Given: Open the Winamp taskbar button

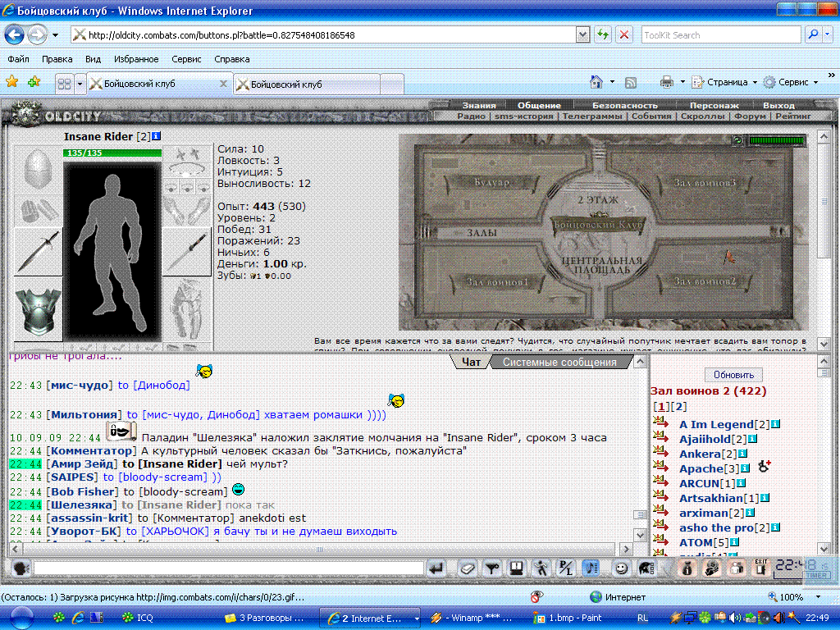Looking at the screenshot, I should pos(472,618).
